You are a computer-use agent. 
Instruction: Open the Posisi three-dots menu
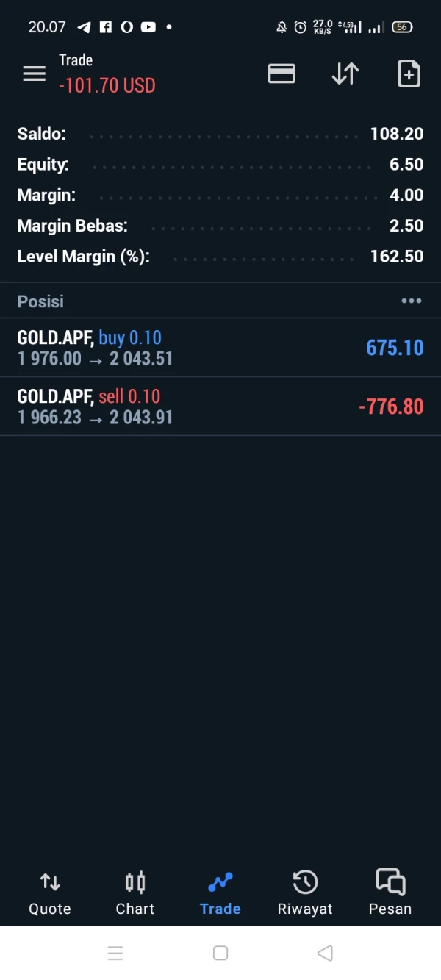click(x=411, y=301)
